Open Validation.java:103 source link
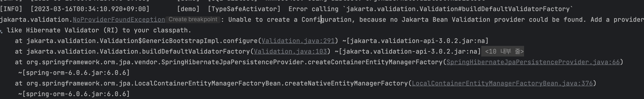The width and height of the screenshot is (644, 99). click(x=290, y=51)
